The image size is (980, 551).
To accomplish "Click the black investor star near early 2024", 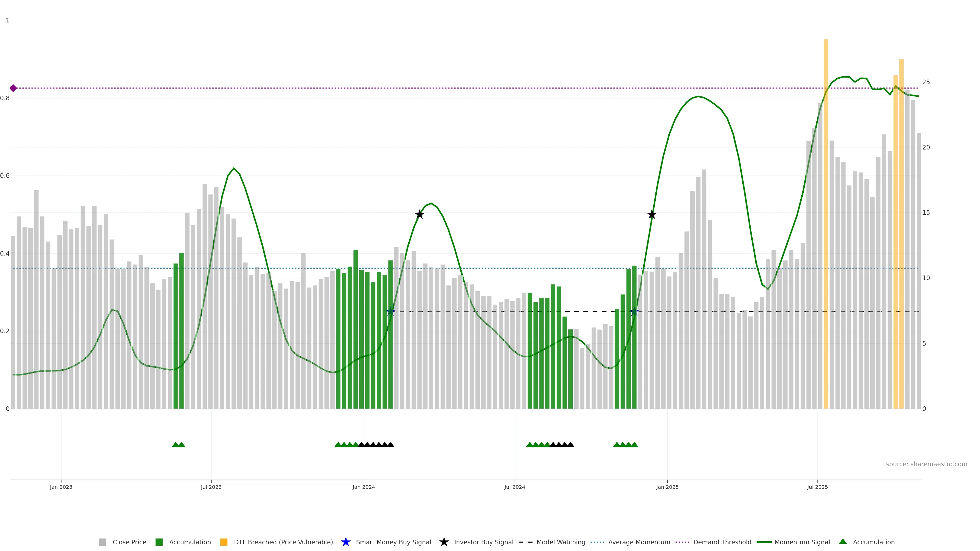I will tap(419, 215).
